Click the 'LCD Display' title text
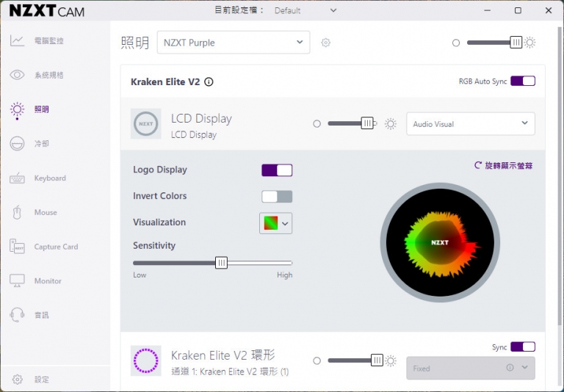Image resolution: width=564 pixels, height=392 pixels. point(201,118)
